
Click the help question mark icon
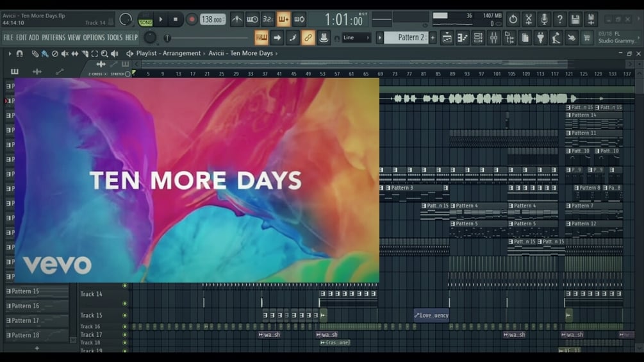pos(560,19)
